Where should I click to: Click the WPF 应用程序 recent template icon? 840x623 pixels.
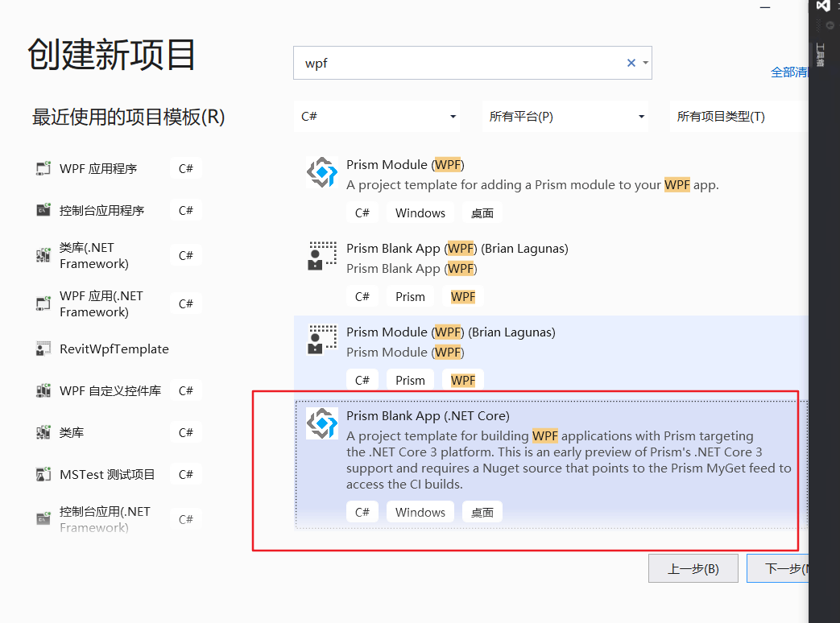coord(43,168)
